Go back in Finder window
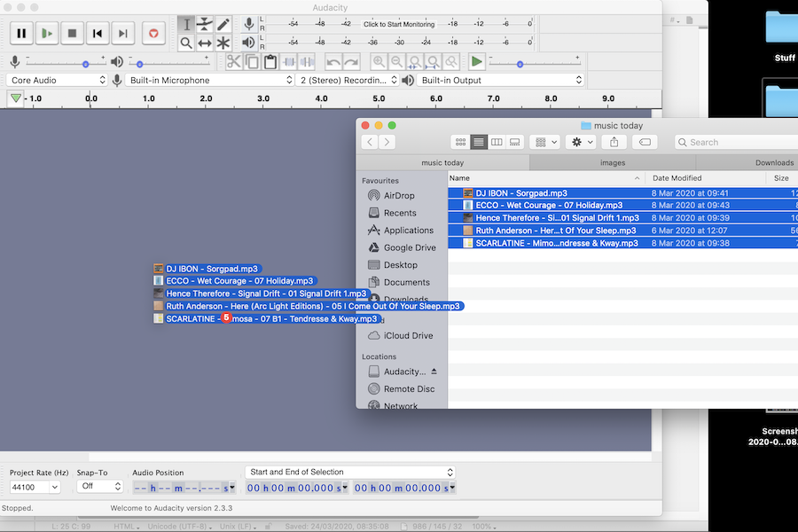 pos(370,142)
